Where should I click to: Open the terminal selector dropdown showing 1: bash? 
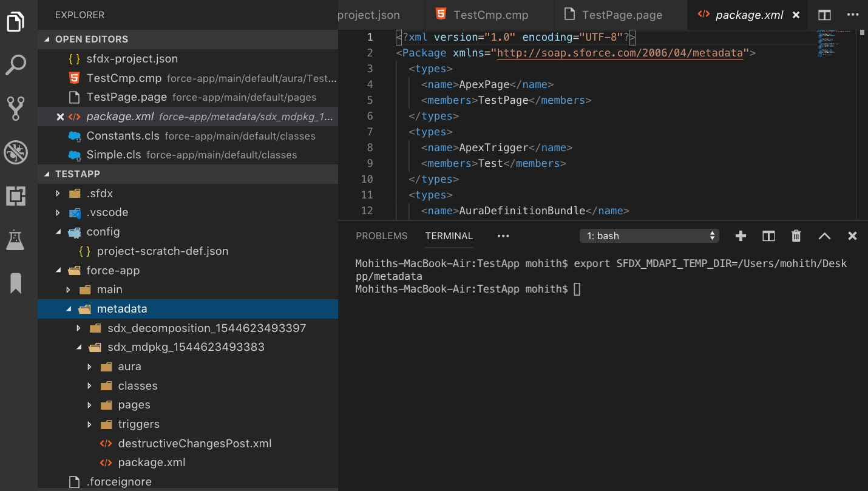click(649, 236)
